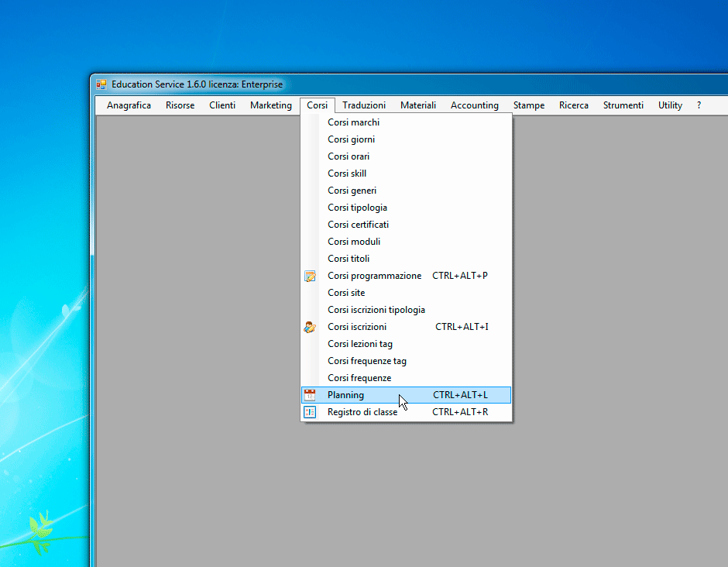The height and width of the screenshot is (567, 728).
Task: Open the Materiali menu
Action: pyautogui.click(x=418, y=105)
